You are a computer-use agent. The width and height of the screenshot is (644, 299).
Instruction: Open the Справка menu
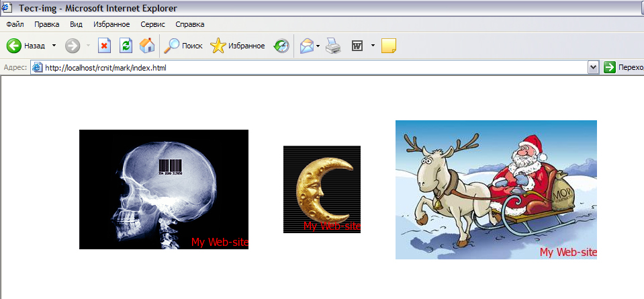point(190,24)
